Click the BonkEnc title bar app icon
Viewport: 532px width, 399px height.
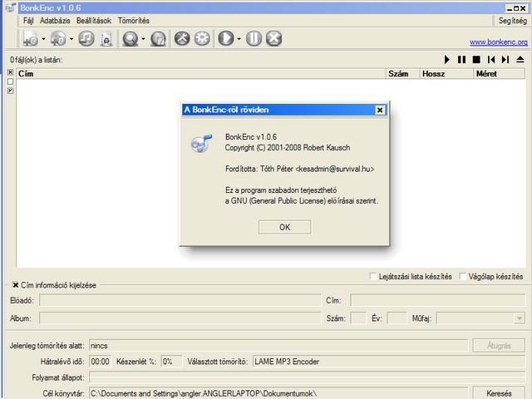(11, 7)
